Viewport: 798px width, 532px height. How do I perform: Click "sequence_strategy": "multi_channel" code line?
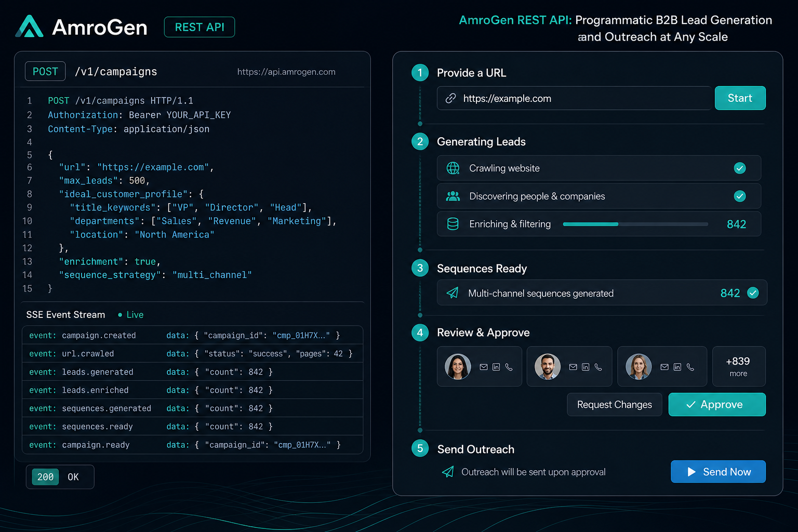pos(155,275)
